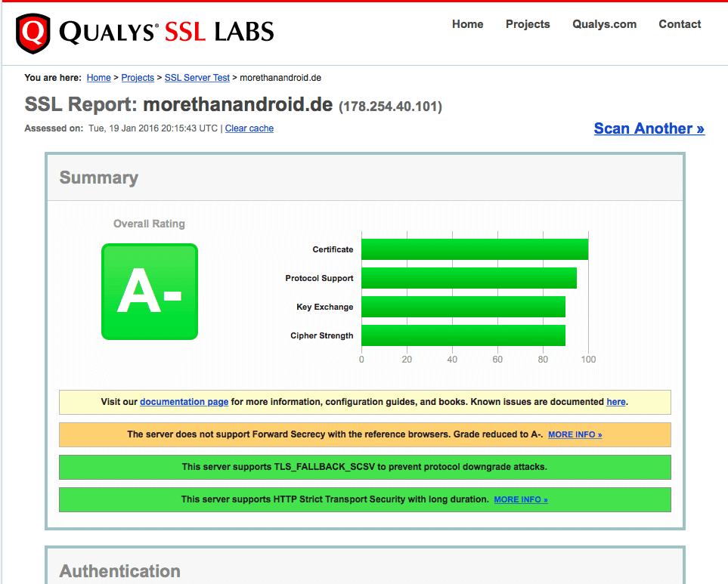This screenshot has height=584, width=728.
Task: Open MORE INFO for Strict Transport Security
Action: pyautogui.click(x=521, y=499)
